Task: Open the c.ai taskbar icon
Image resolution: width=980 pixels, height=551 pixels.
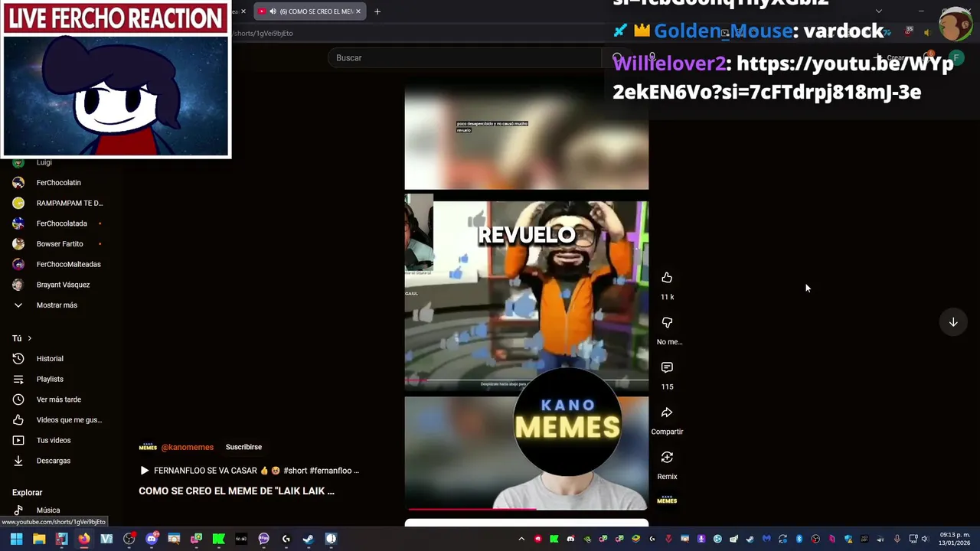Action: (x=241, y=539)
